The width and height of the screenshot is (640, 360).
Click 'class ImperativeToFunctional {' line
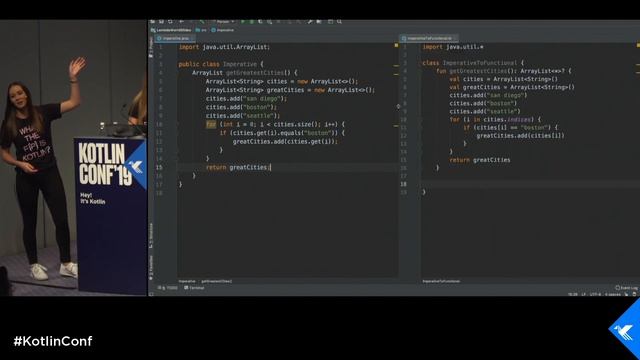pos(473,63)
